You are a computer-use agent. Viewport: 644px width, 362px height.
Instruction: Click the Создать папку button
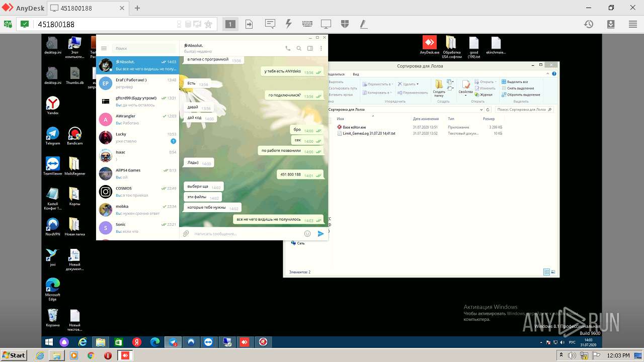[439, 88]
